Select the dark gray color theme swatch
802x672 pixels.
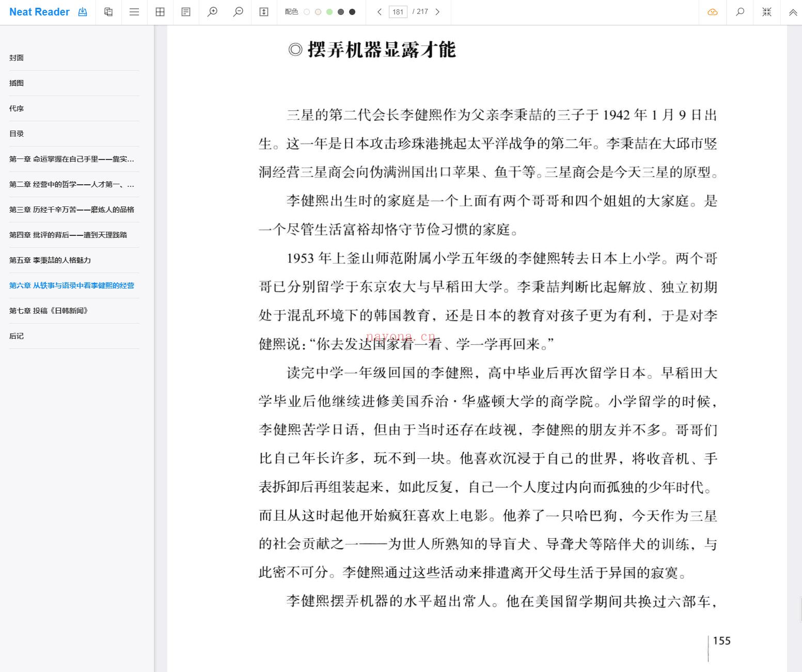coord(341,12)
